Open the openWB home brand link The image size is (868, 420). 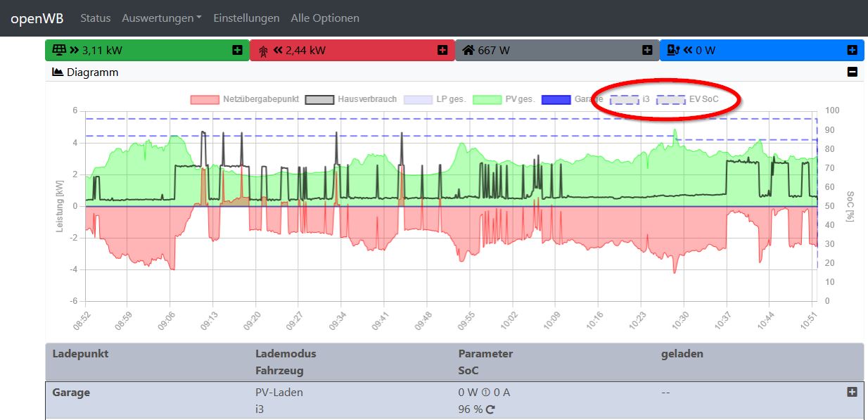click(37, 18)
